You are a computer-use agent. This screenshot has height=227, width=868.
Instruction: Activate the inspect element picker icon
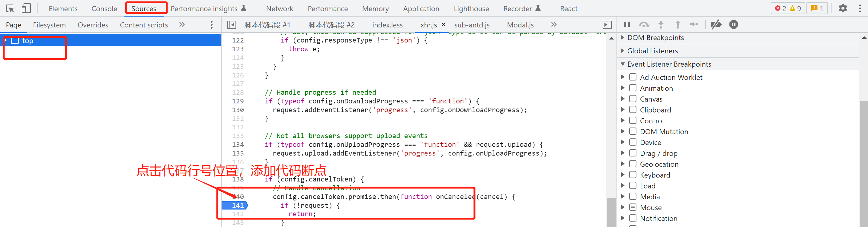10,8
